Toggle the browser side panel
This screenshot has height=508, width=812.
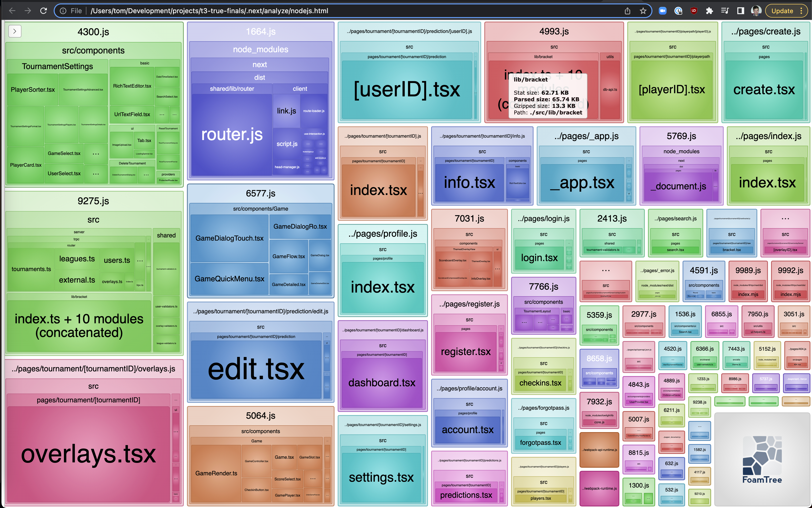point(741,11)
